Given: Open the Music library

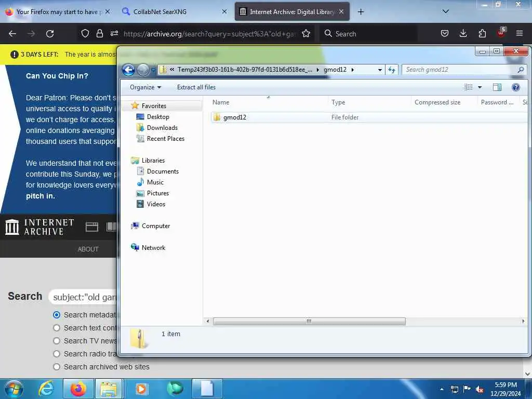Looking at the screenshot, I should coord(155,182).
